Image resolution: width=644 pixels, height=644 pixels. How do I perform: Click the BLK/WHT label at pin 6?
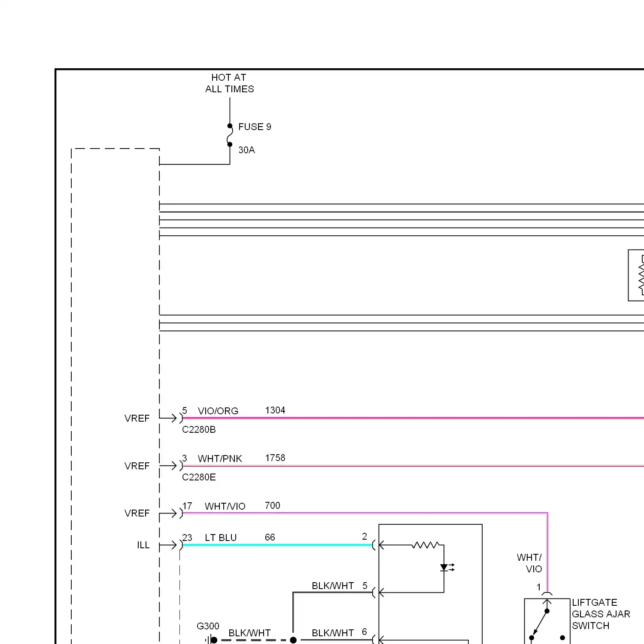333,633
